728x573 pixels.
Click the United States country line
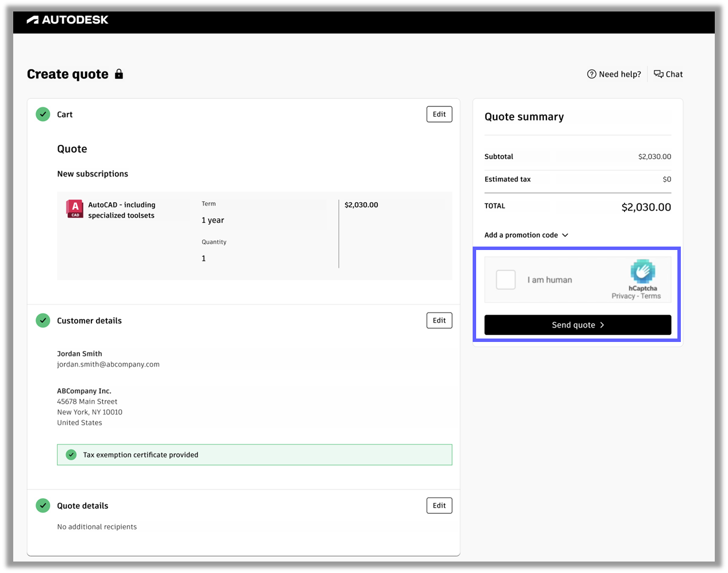79,422
